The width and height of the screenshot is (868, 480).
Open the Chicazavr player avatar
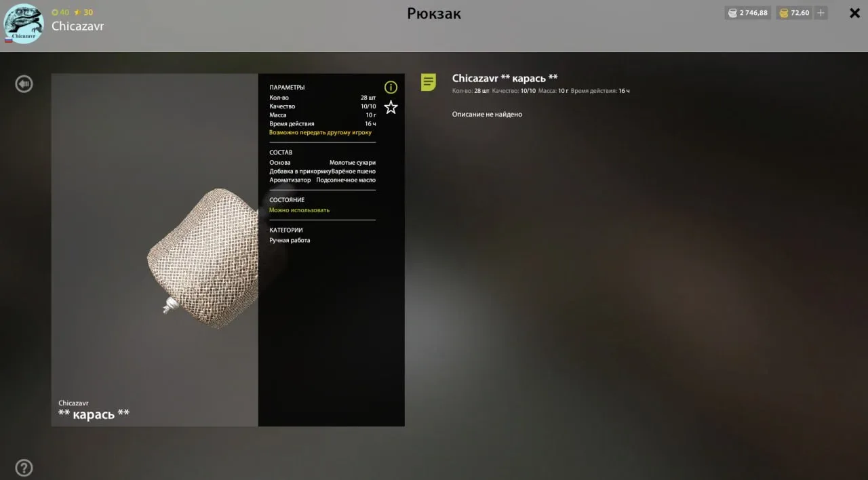[x=24, y=24]
